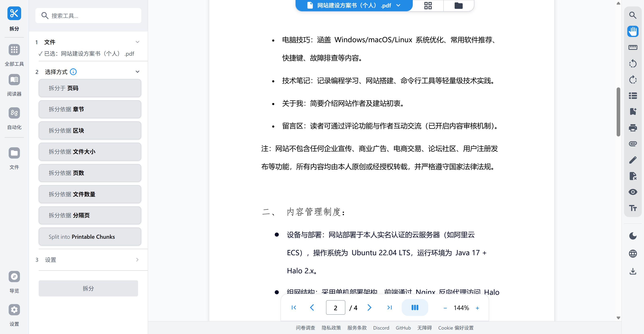This screenshot has width=644, height=334.
Task: Click the download icon
Action: 633,271
